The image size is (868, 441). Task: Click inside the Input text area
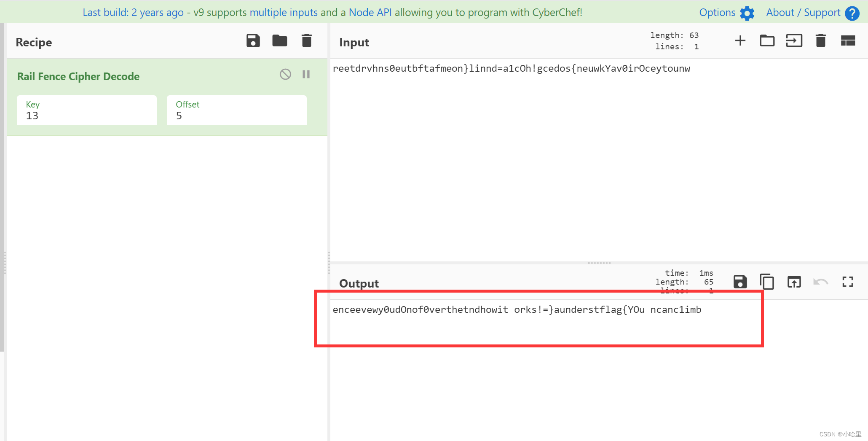pos(599,160)
